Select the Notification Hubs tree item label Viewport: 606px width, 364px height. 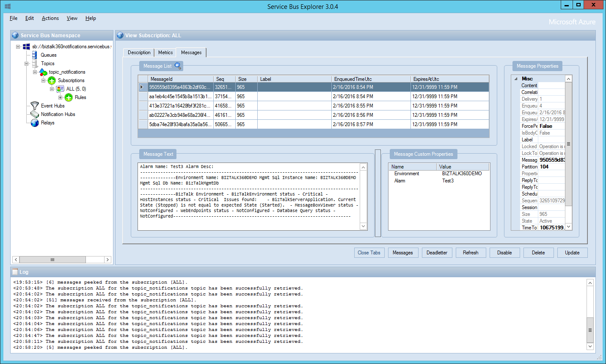click(x=58, y=114)
